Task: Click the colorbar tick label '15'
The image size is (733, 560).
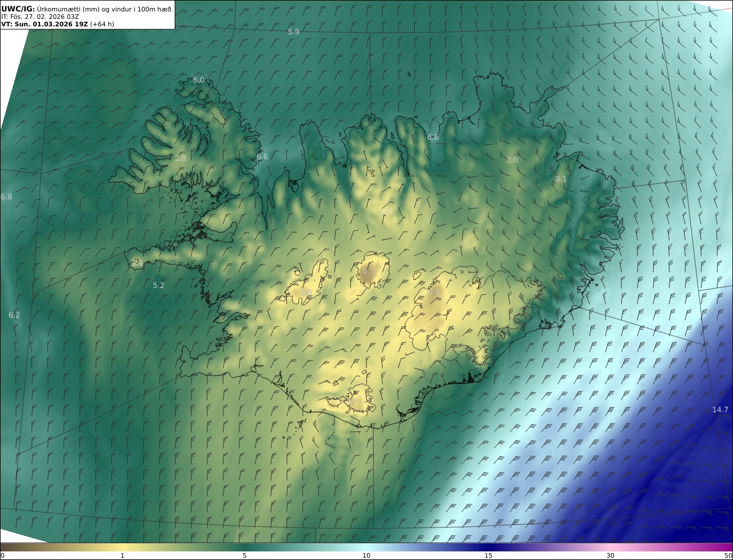Action: click(488, 555)
